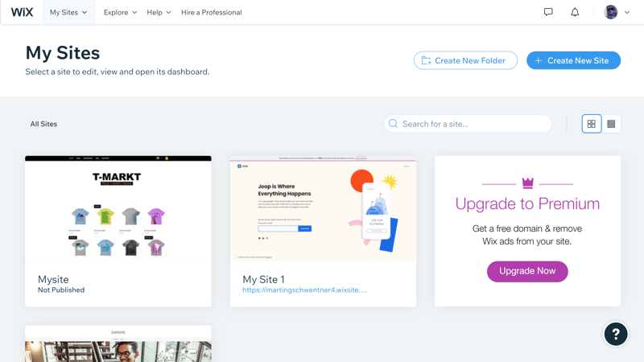Click the purple crown Premium icon
The height and width of the screenshot is (362, 644).
click(x=527, y=183)
